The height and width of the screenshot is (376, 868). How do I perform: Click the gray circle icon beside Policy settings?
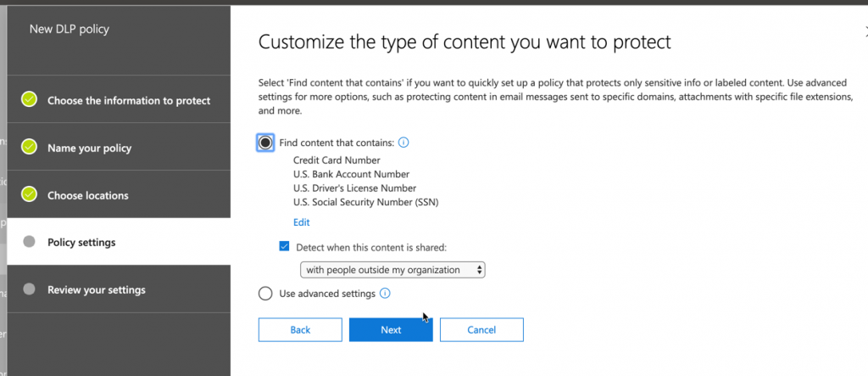click(x=30, y=242)
